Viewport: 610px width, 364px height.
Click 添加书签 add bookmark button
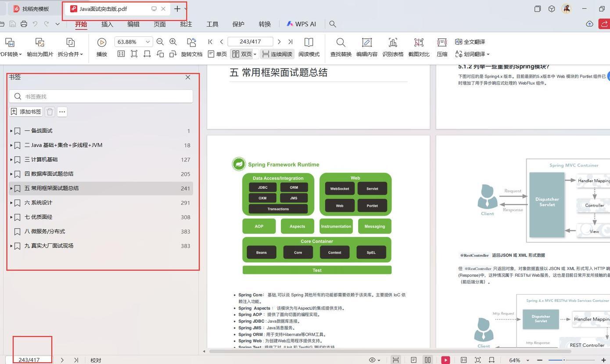pyautogui.click(x=26, y=112)
